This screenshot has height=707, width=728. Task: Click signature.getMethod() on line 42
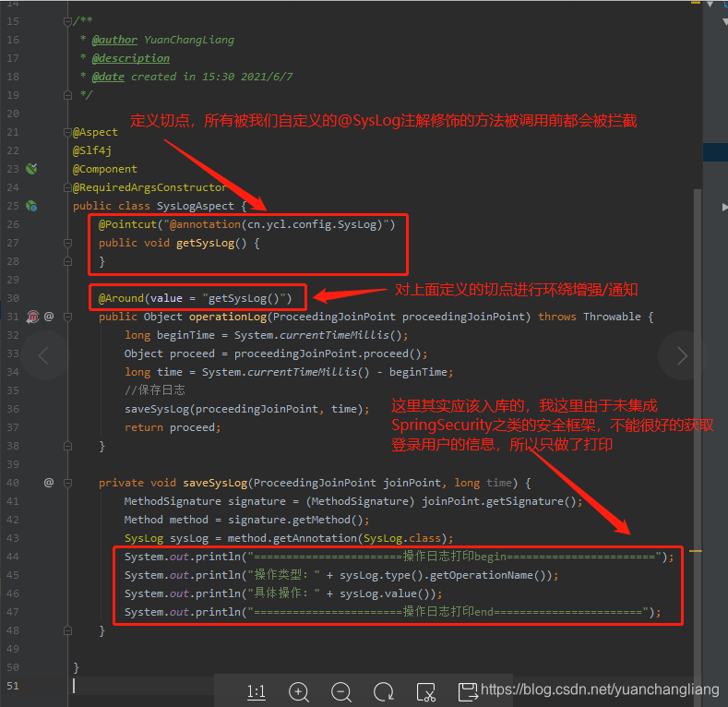pos(295,520)
